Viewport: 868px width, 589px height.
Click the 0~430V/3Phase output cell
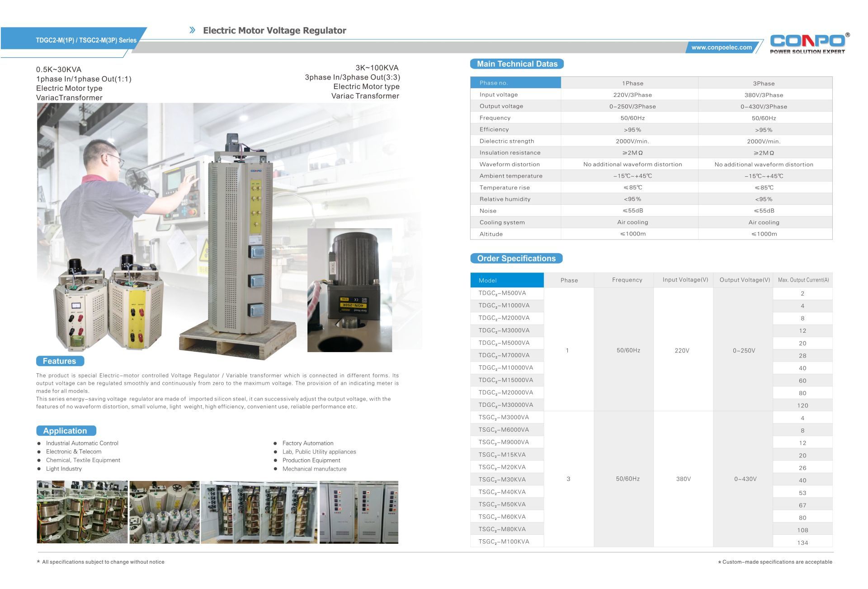tap(764, 107)
